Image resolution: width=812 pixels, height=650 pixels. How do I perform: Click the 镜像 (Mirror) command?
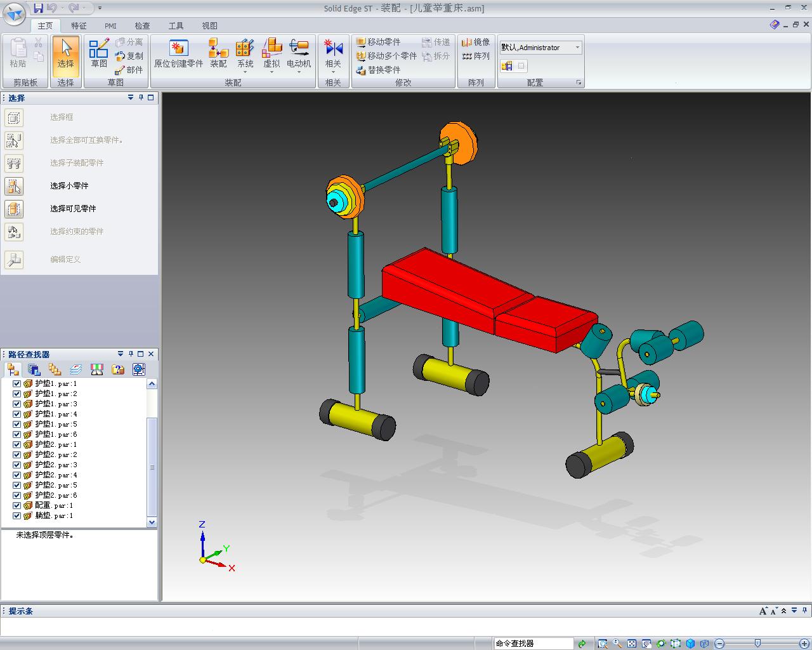coord(476,42)
